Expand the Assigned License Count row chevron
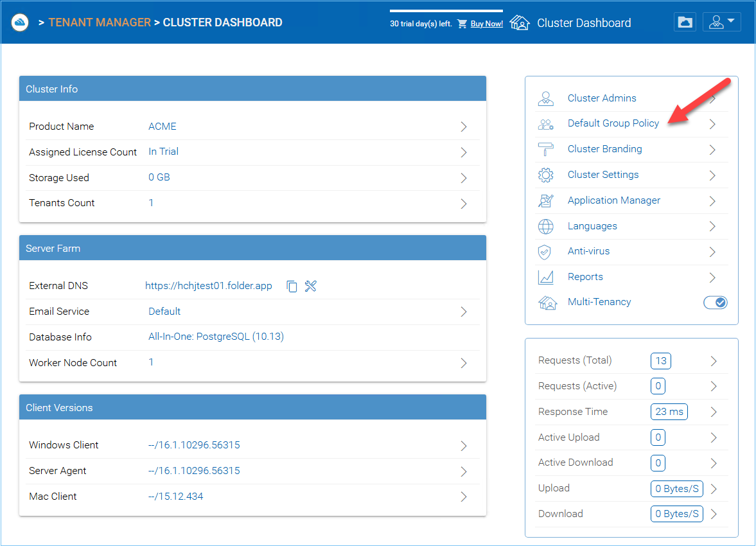Screen dimensions: 756x546 tap(463, 152)
